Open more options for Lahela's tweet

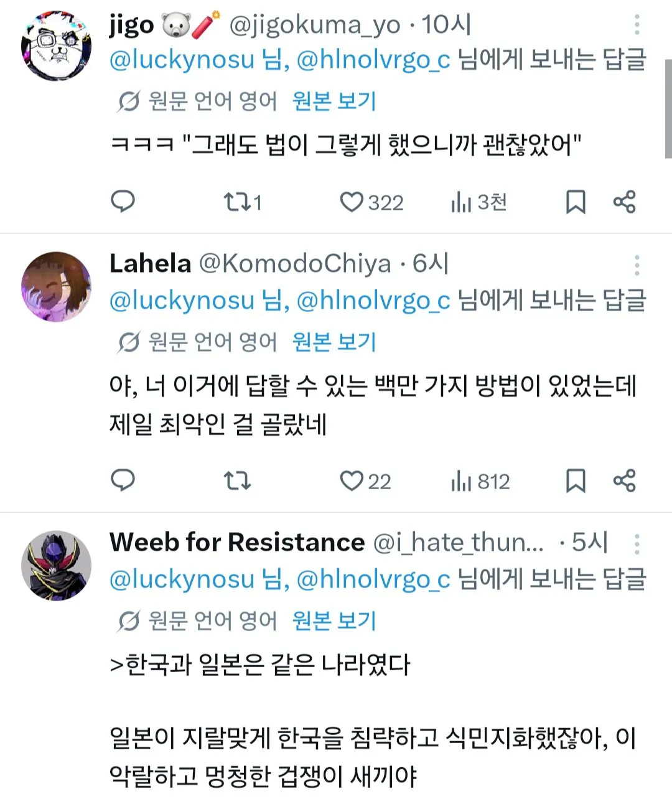pyautogui.click(x=637, y=265)
